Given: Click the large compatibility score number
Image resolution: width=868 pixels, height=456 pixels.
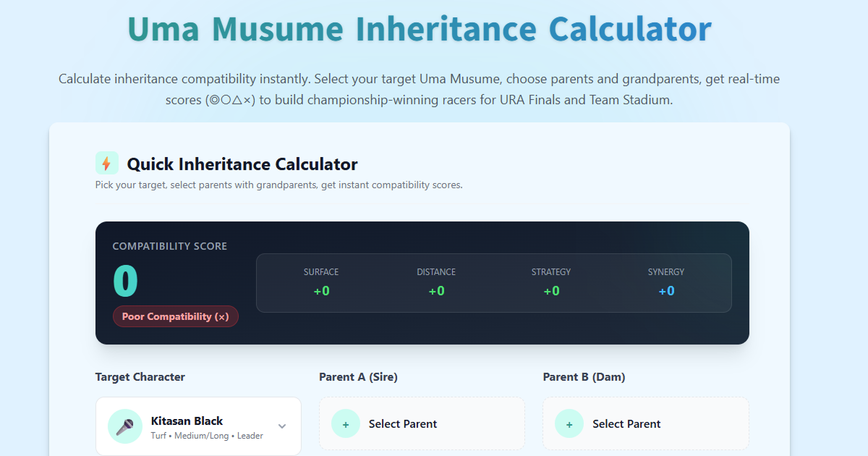Looking at the screenshot, I should [125, 281].
